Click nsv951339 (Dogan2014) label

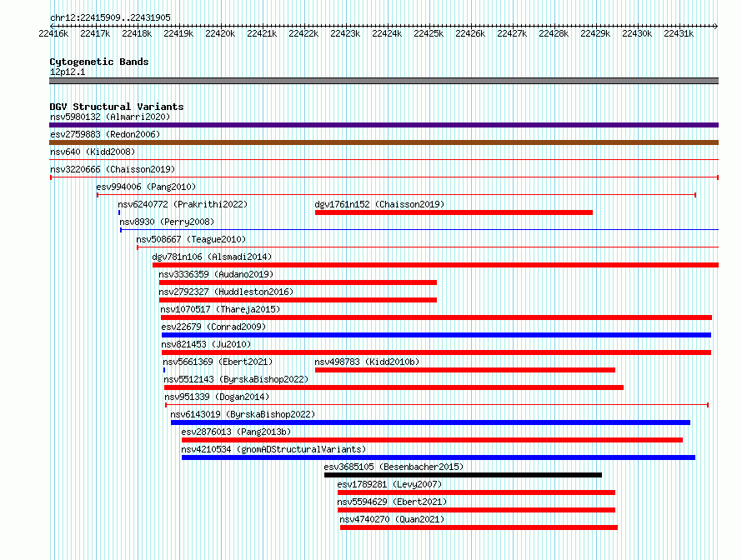pos(217,397)
